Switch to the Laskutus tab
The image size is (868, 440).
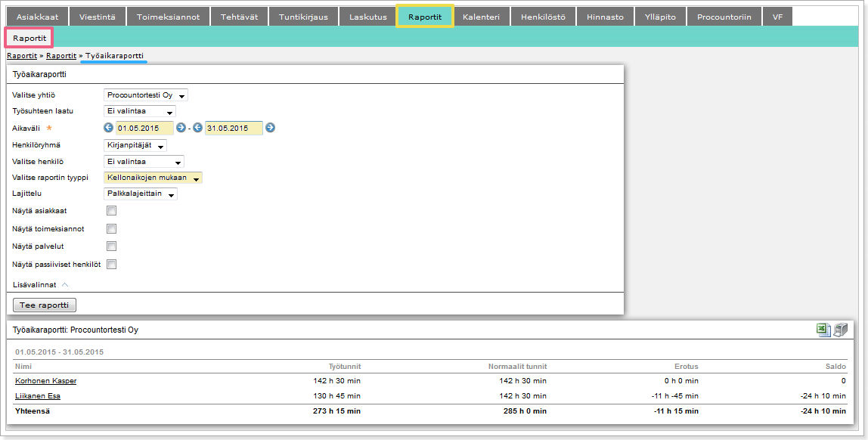(367, 17)
